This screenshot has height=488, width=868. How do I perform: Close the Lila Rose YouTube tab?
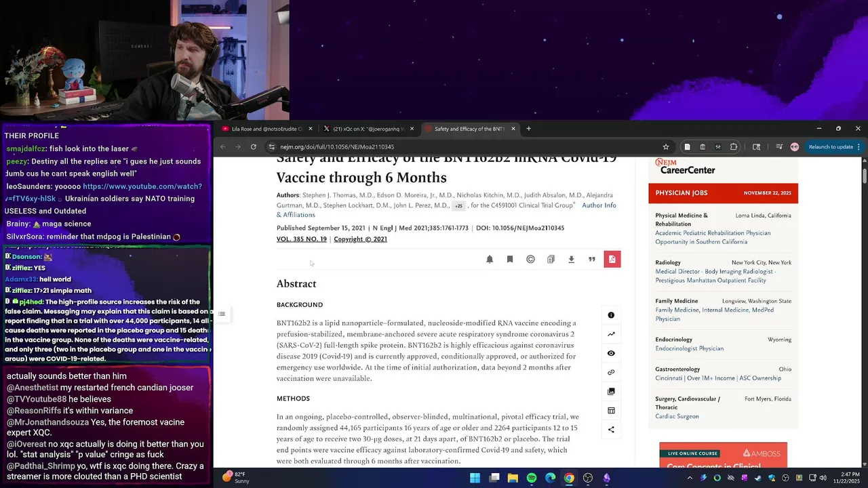pyautogui.click(x=311, y=129)
